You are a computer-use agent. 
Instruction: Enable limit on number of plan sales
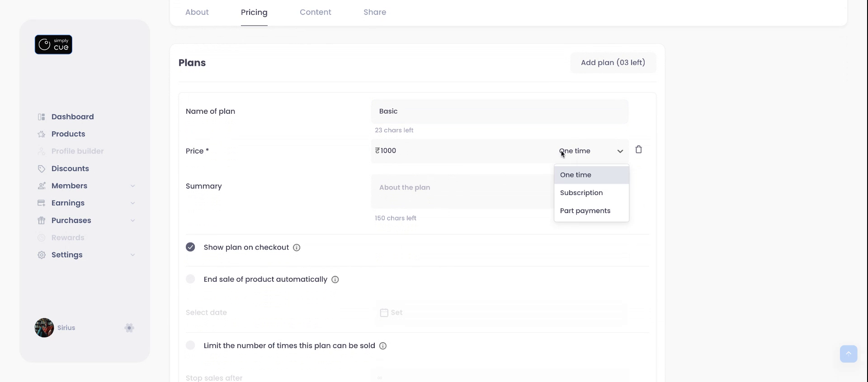pyautogui.click(x=190, y=346)
